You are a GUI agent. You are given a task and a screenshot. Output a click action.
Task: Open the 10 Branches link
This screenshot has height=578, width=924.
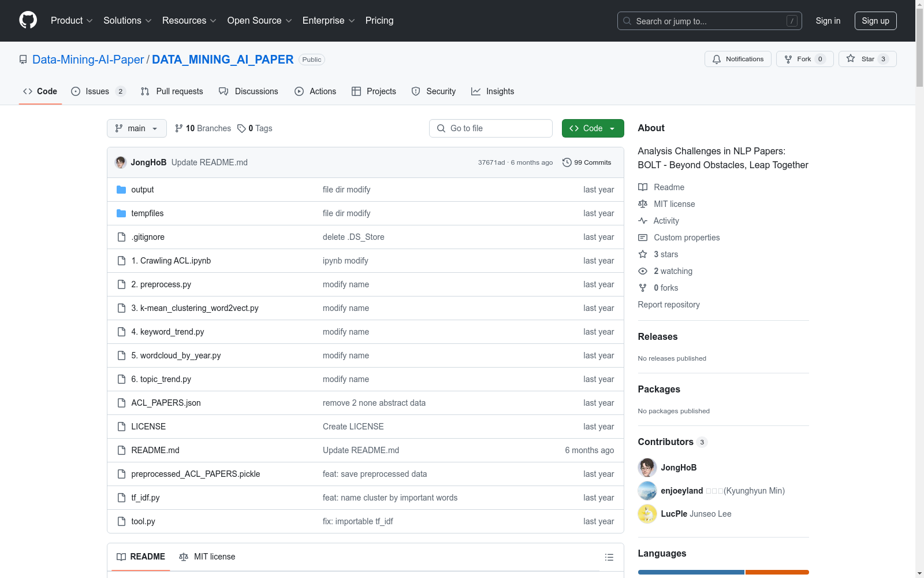(203, 128)
